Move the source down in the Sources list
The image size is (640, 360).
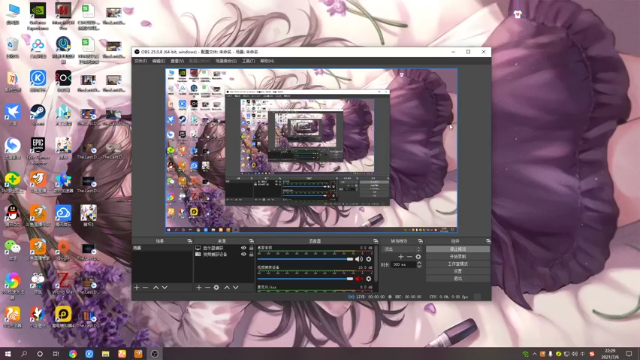pyautogui.click(x=236, y=288)
